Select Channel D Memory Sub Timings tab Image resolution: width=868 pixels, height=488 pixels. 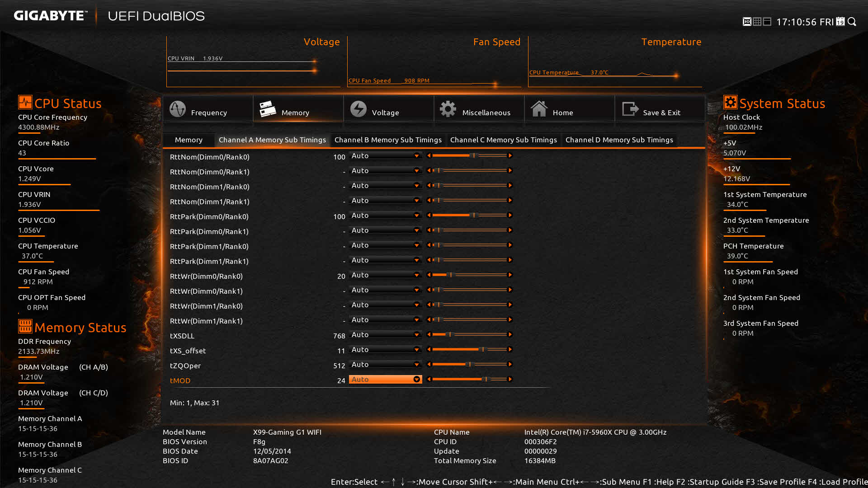[619, 140]
